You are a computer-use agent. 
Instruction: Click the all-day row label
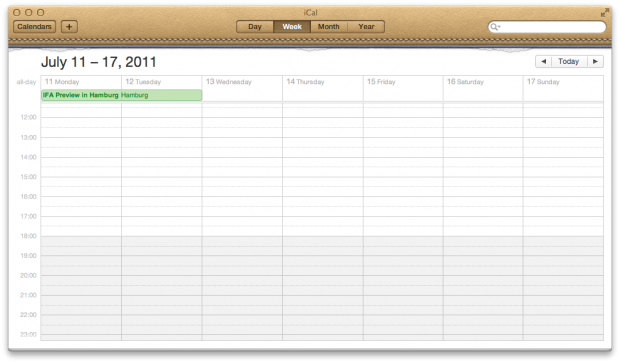click(26, 82)
